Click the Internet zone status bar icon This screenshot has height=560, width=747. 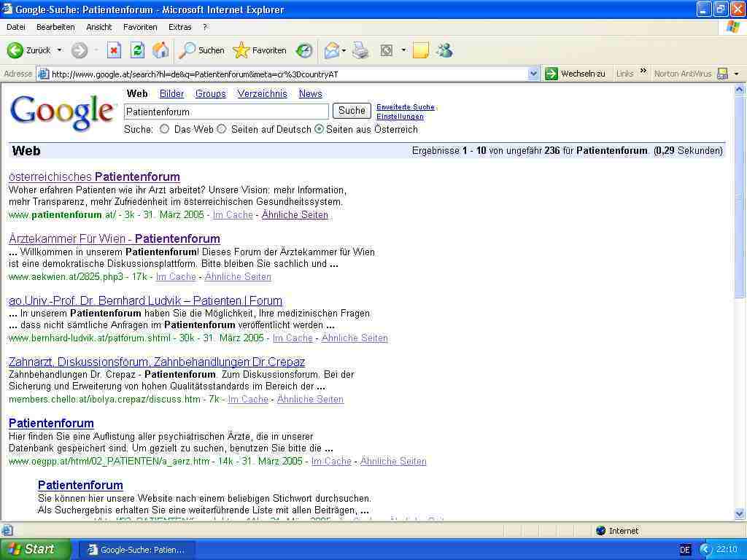[x=601, y=531]
